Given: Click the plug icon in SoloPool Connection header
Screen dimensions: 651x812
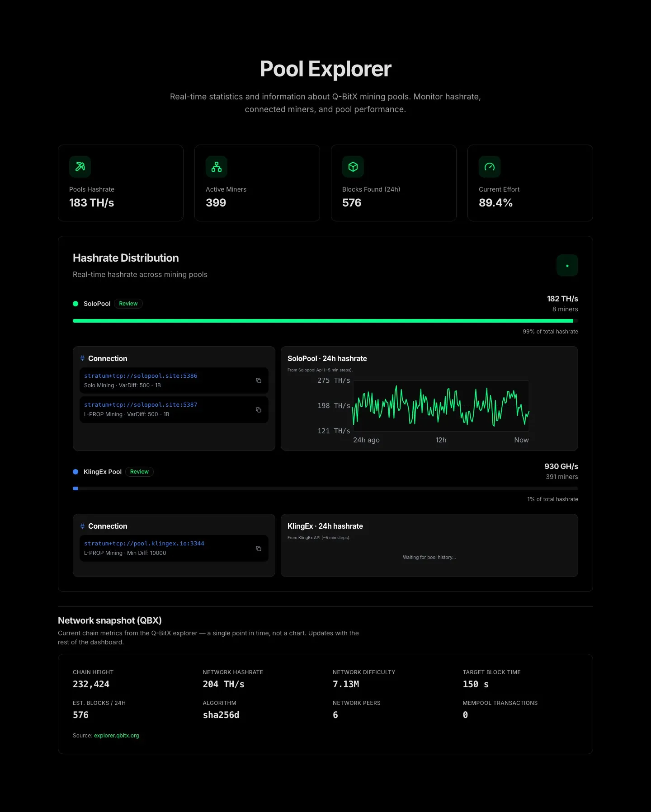Looking at the screenshot, I should (x=82, y=358).
